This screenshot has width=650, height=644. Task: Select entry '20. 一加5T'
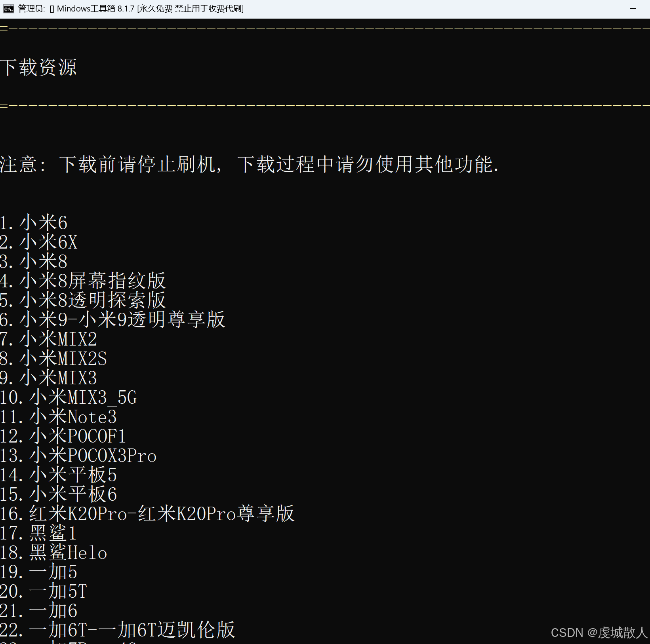[x=44, y=591]
